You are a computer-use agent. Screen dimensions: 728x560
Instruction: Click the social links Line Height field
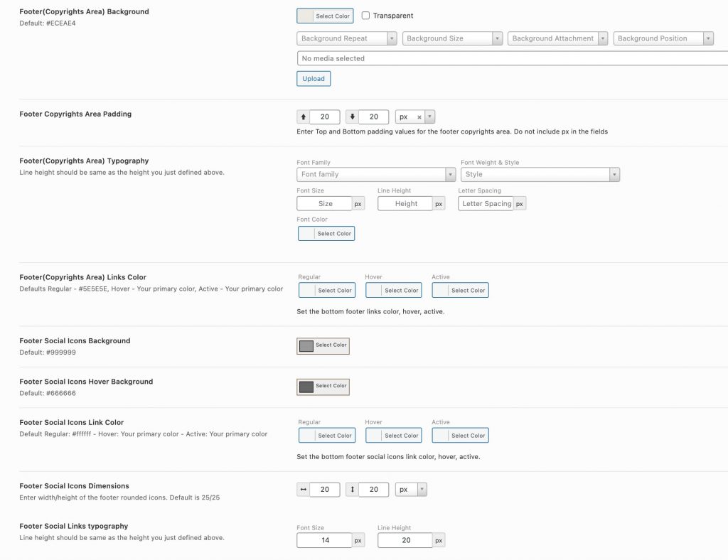pyautogui.click(x=405, y=541)
